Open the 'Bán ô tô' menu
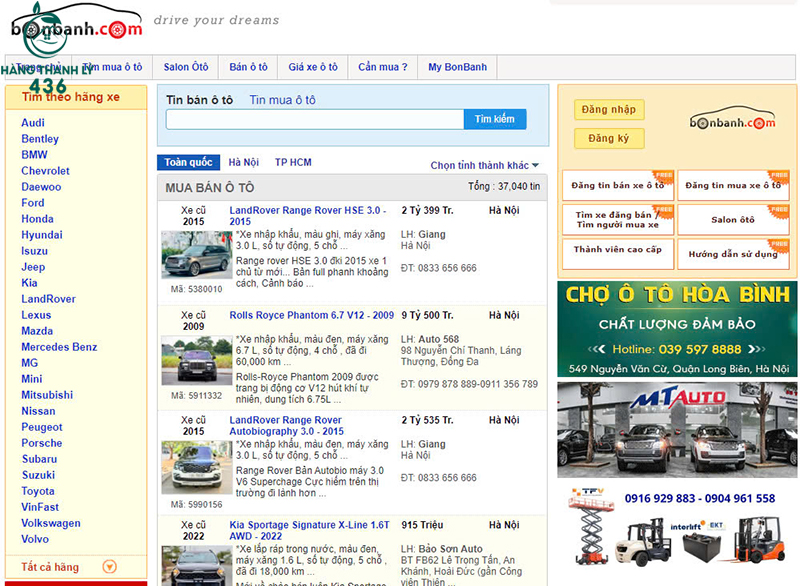The height and width of the screenshot is (586, 800). pos(248,67)
